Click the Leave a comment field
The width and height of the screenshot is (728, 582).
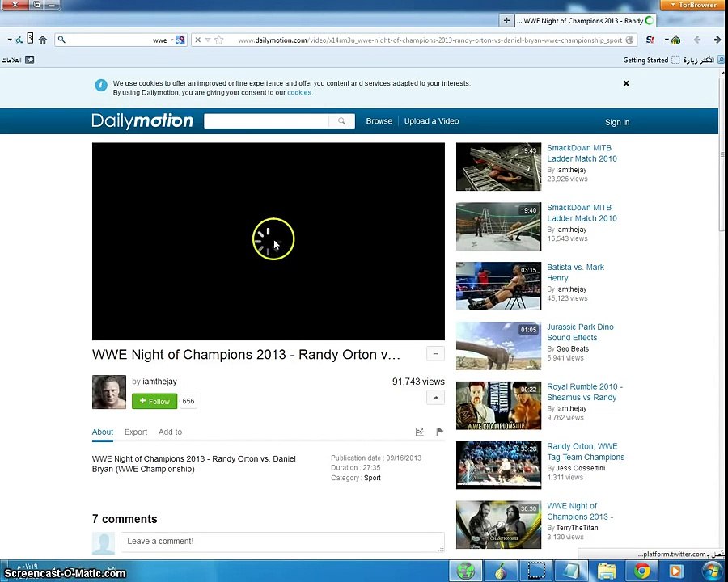[x=282, y=542]
